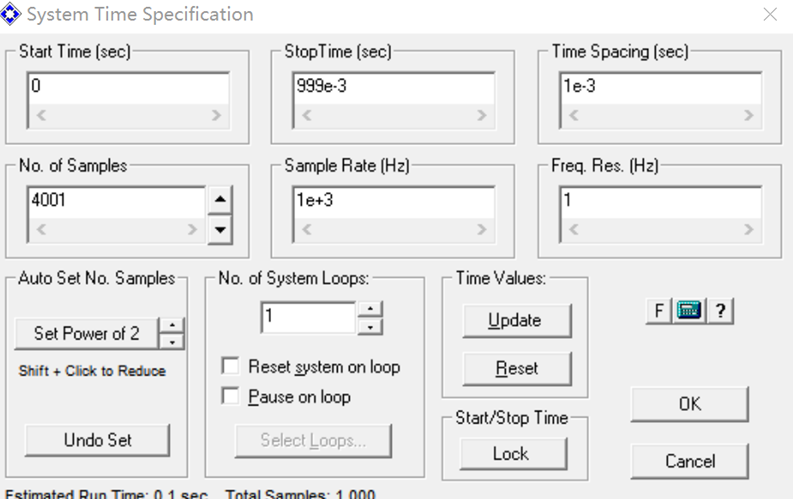The image size is (793, 499).
Task: Raise power of 2 with small up arrow
Action: tap(172, 325)
